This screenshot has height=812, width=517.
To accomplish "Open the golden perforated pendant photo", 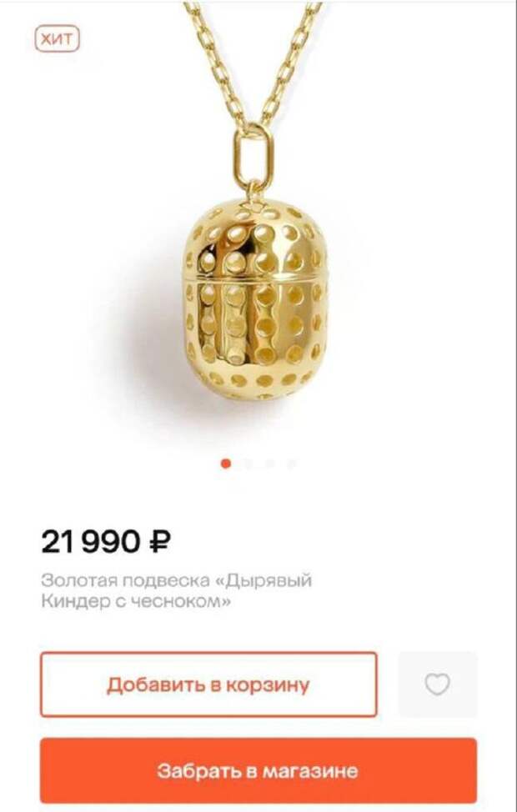I will (x=257, y=298).
